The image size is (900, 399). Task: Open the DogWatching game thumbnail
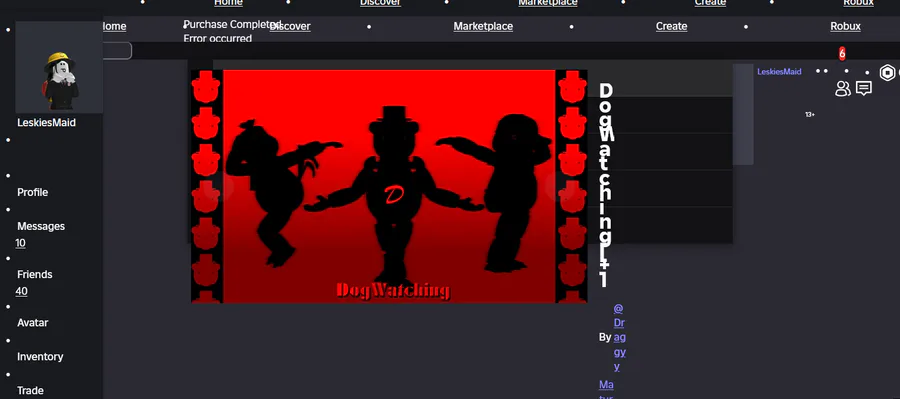389,187
